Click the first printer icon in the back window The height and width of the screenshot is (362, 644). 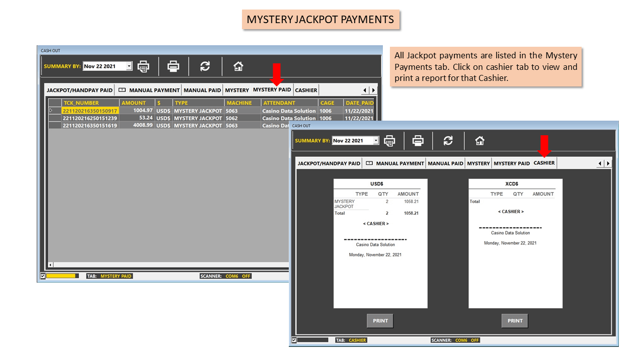[143, 66]
